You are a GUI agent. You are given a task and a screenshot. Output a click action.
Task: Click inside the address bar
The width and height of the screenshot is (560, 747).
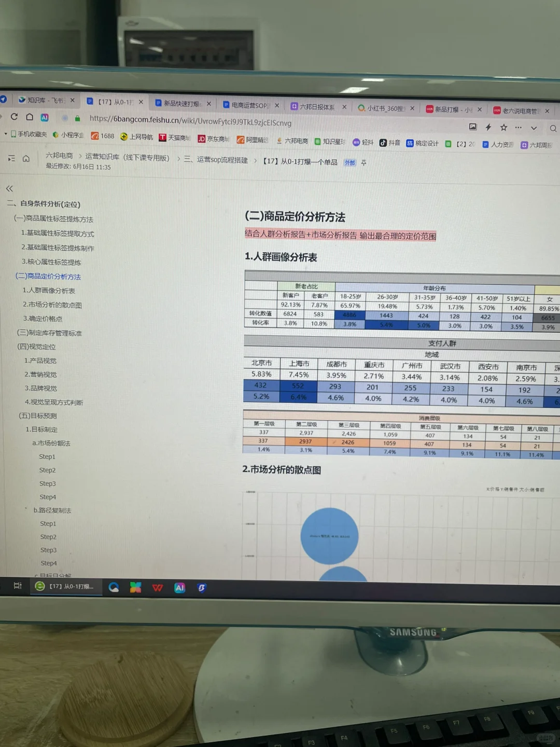(207, 123)
